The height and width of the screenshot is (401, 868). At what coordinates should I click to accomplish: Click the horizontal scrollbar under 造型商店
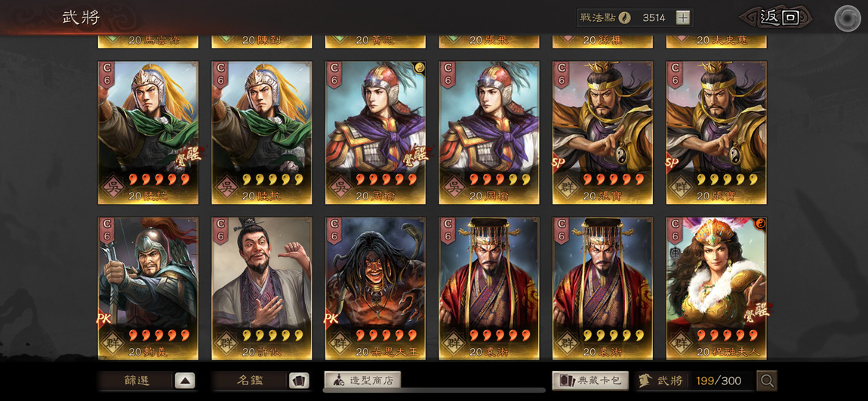pyautogui.click(x=434, y=390)
